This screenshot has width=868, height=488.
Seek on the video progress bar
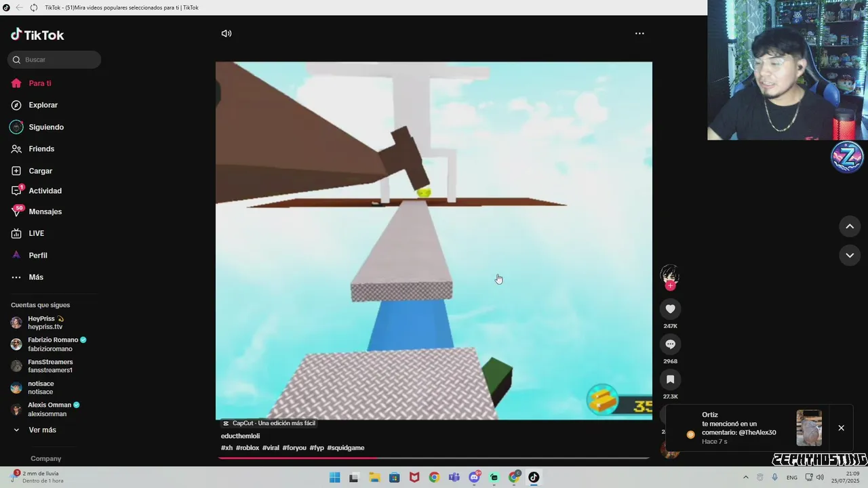434,458
